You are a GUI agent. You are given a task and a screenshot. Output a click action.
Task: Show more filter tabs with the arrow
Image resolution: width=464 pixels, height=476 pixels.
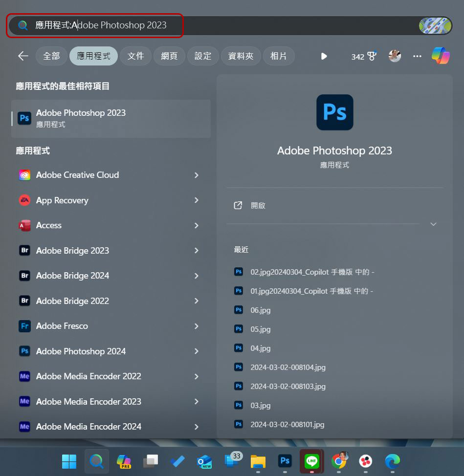(x=324, y=56)
